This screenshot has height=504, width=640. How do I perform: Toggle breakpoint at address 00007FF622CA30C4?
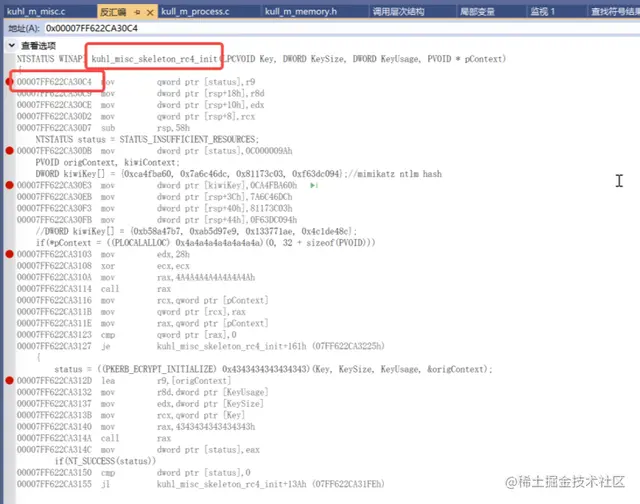click(x=10, y=82)
